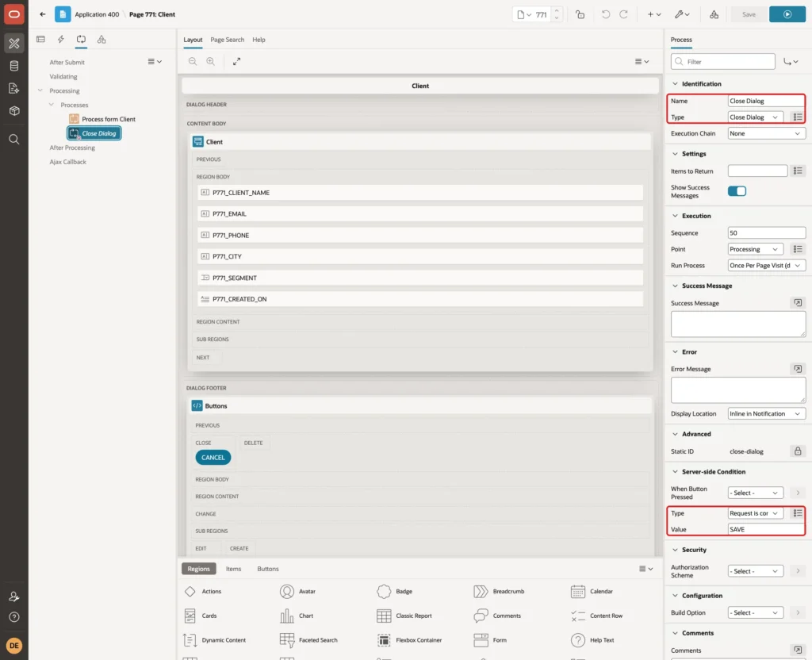The height and width of the screenshot is (660, 812).
Task: Open Authorization Scheme dropdown
Action: [x=755, y=571]
